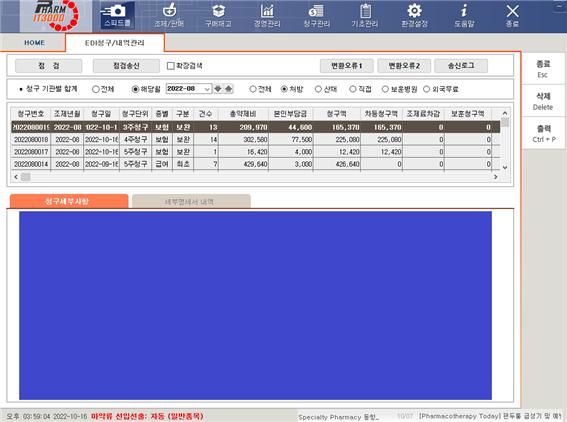Enable the 확장검색 checkbox
The height and width of the screenshot is (422, 567).
point(171,66)
